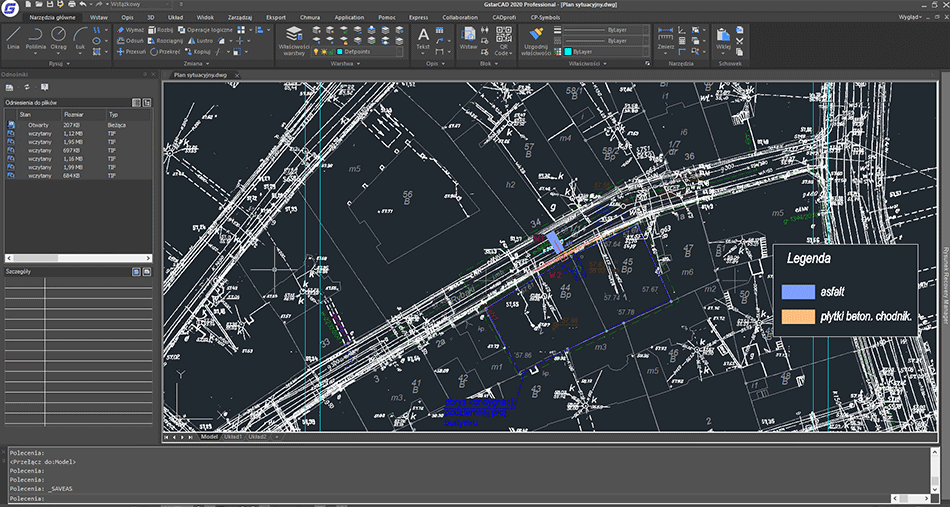
Task: Toggle tree view in Odniesienia do plików
Action: pyautogui.click(x=147, y=102)
